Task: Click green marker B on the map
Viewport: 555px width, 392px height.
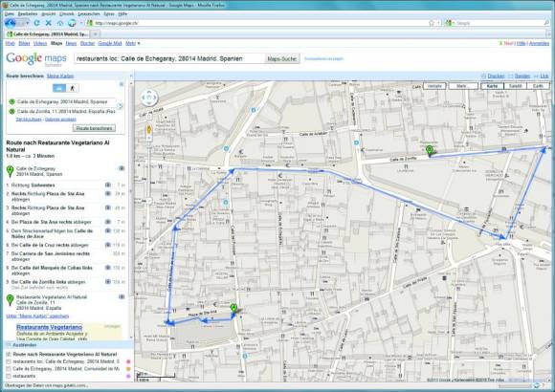Action: 430,150
